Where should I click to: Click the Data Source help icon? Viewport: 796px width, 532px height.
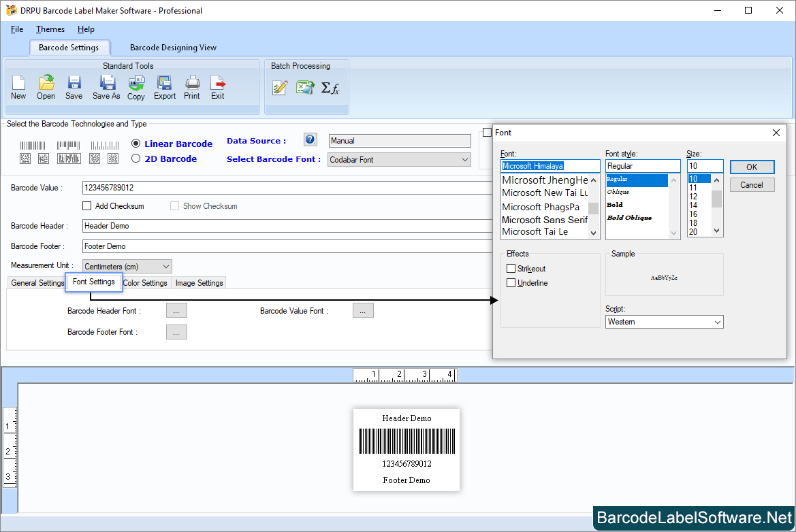click(310, 139)
